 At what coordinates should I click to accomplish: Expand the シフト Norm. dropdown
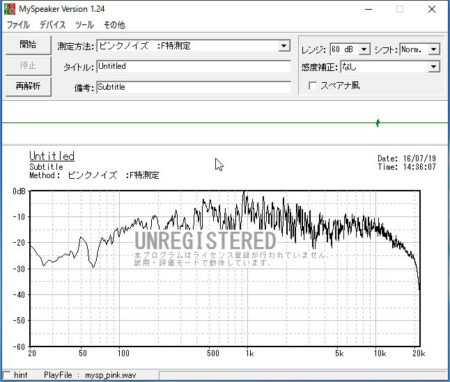(433, 50)
